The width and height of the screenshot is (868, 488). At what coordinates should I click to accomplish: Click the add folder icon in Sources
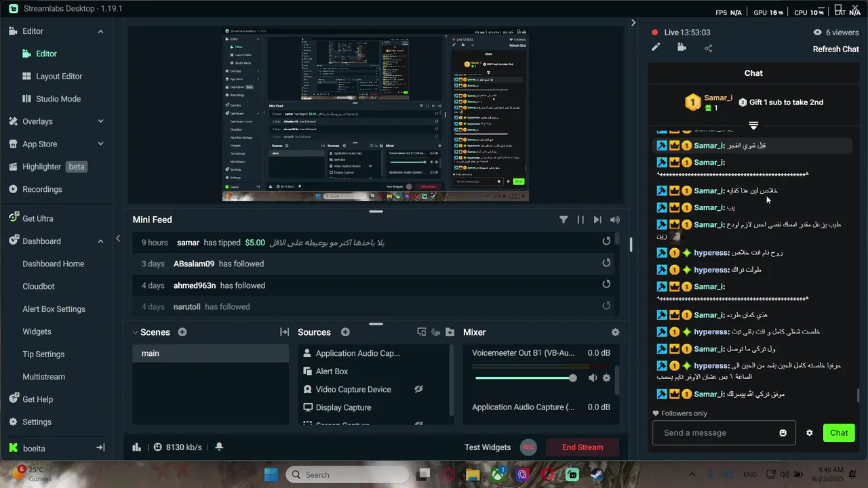(x=450, y=332)
